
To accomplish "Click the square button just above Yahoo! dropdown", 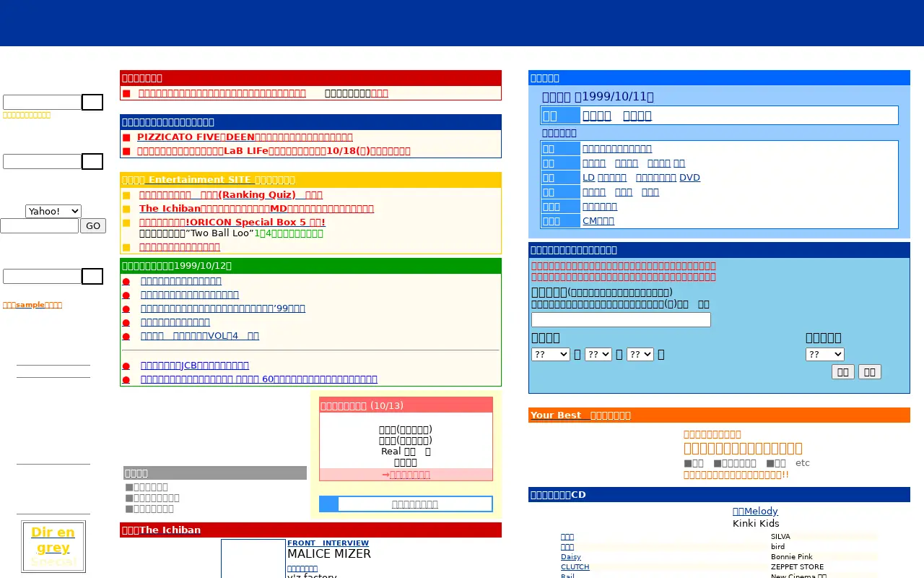I will pos(92,162).
